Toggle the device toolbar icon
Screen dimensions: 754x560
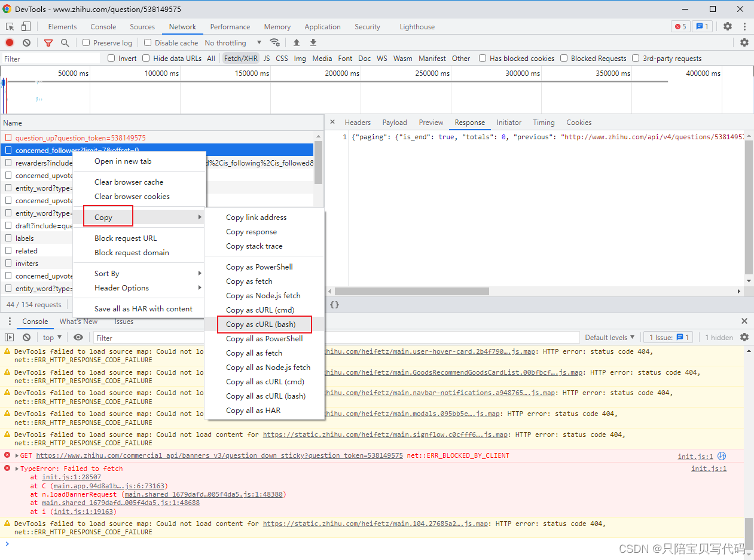pyautogui.click(x=26, y=26)
